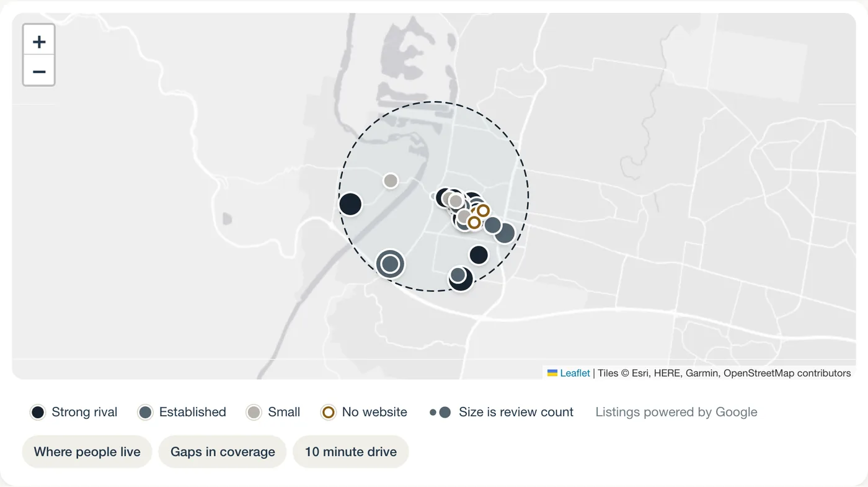This screenshot has width=868, height=487.
Task: Zoom out of the map
Action: [x=39, y=71]
